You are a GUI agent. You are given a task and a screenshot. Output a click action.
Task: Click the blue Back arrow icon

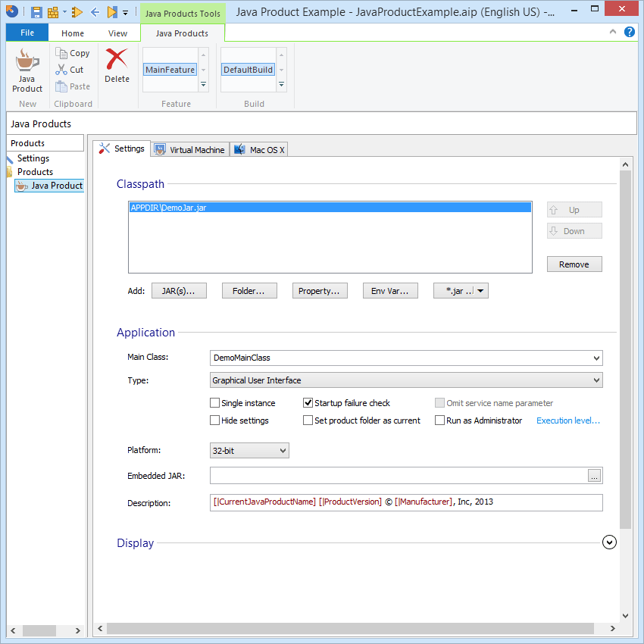[x=95, y=12]
